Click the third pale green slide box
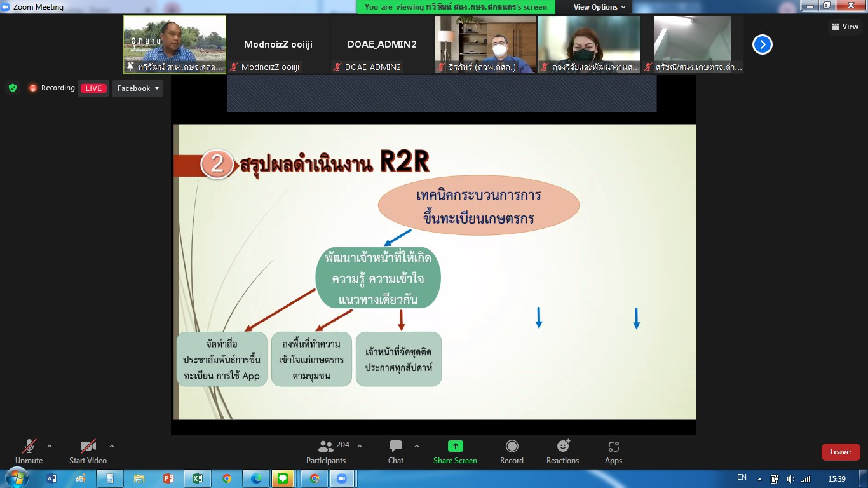Image resolution: width=868 pixels, height=488 pixels. click(x=398, y=359)
